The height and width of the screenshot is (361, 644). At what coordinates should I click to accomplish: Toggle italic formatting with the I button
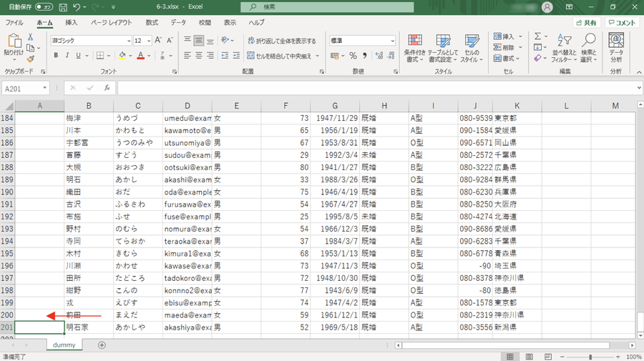67,56
